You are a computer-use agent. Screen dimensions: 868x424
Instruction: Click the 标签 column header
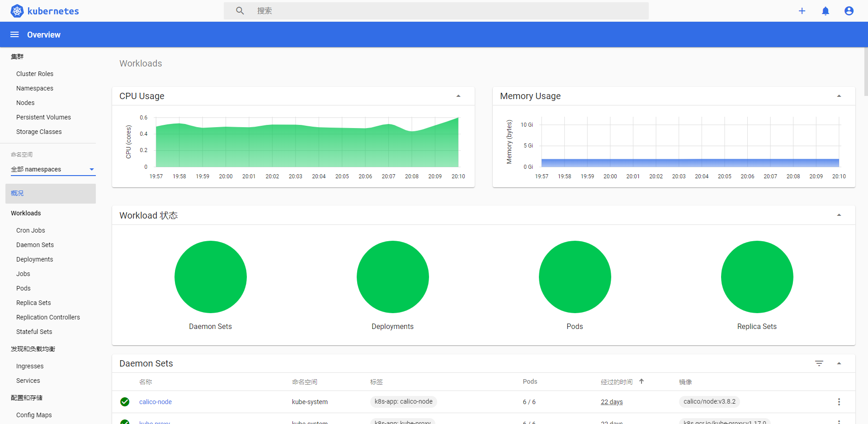pyautogui.click(x=377, y=382)
